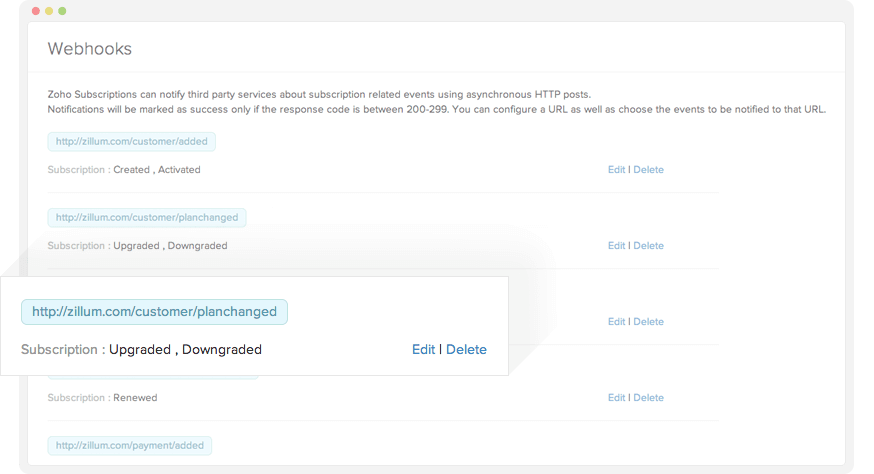This screenshot has width=874, height=474.
Task: Select the small 'Upgraded , Downgraded' text
Action: point(170,245)
